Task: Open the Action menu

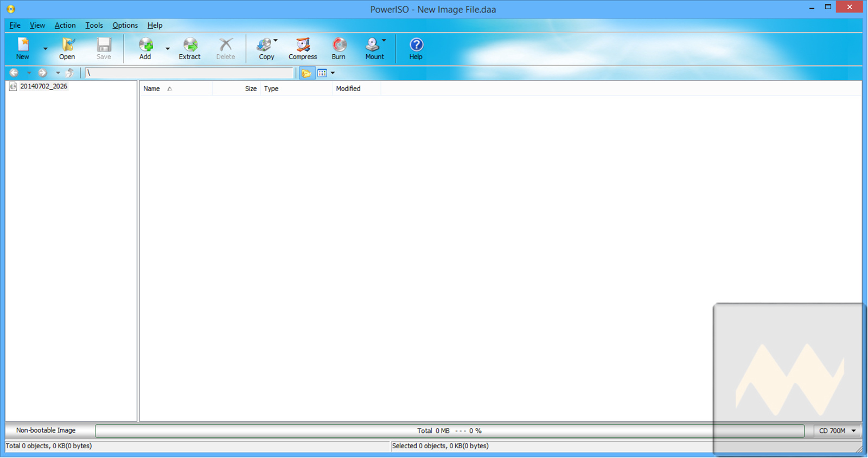Action: pos(65,26)
